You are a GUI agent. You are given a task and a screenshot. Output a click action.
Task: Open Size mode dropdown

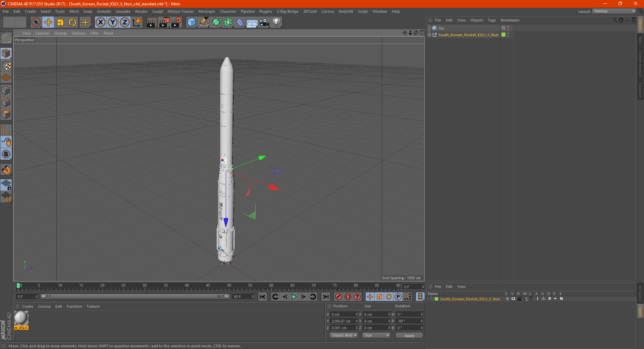pos(376,335)
